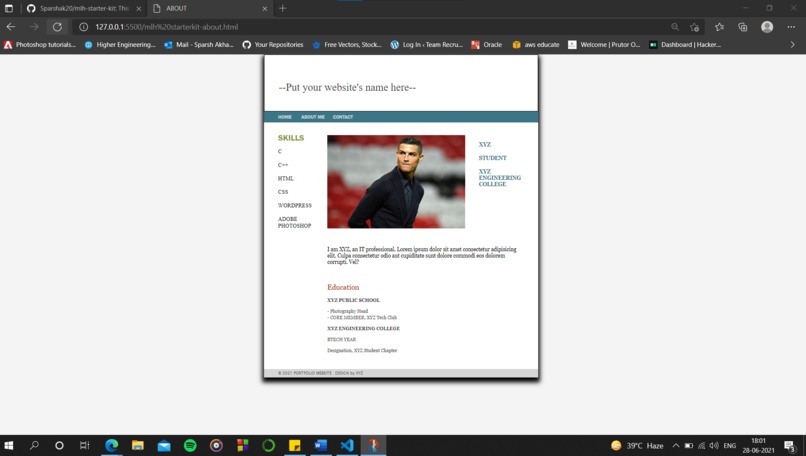The height and width of the screenshot is (456, 806).
Task: Click the CONTACT link in the navbar
Action: coord(343,117)
